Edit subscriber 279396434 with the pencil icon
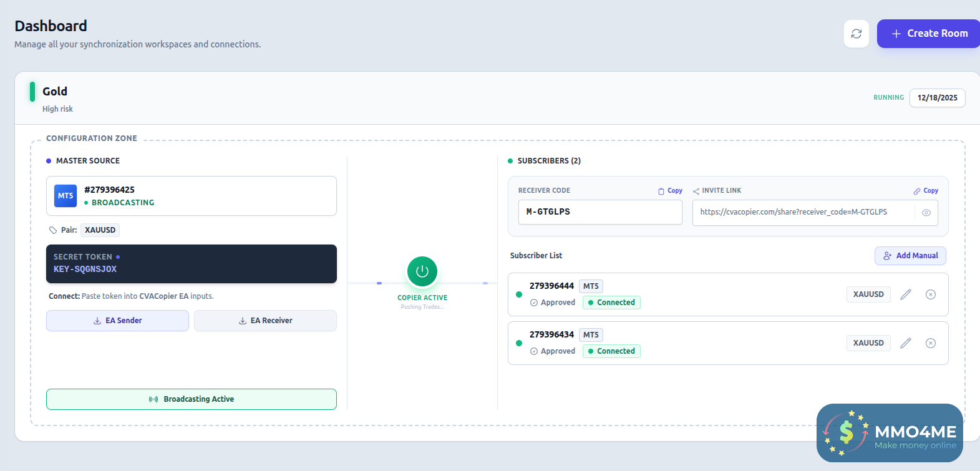This screenshot has width=980, height=471. pyautogui.click(x=906, y=343)
